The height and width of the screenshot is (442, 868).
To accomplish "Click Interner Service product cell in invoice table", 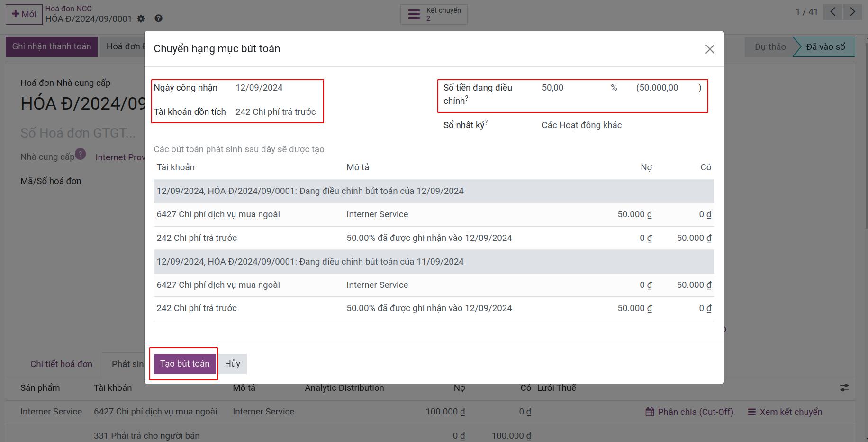I will (x=51, y=412).
